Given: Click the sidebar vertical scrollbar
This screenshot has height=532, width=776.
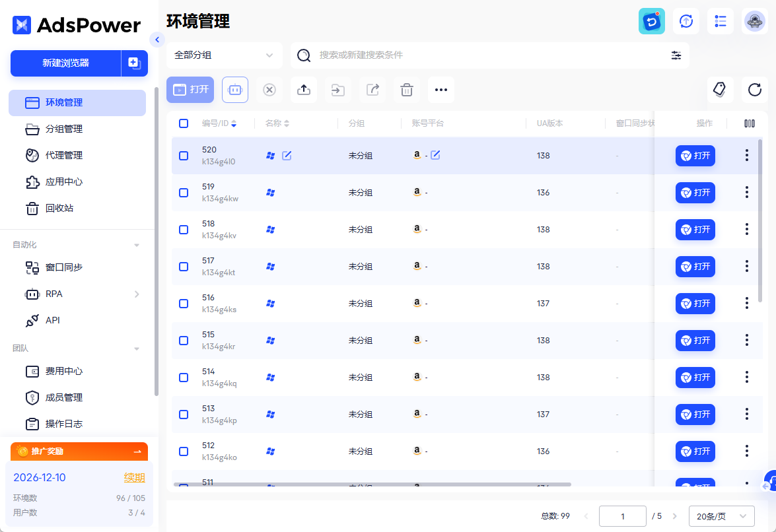Looking at the screenshot, I should tap(157, 242).
